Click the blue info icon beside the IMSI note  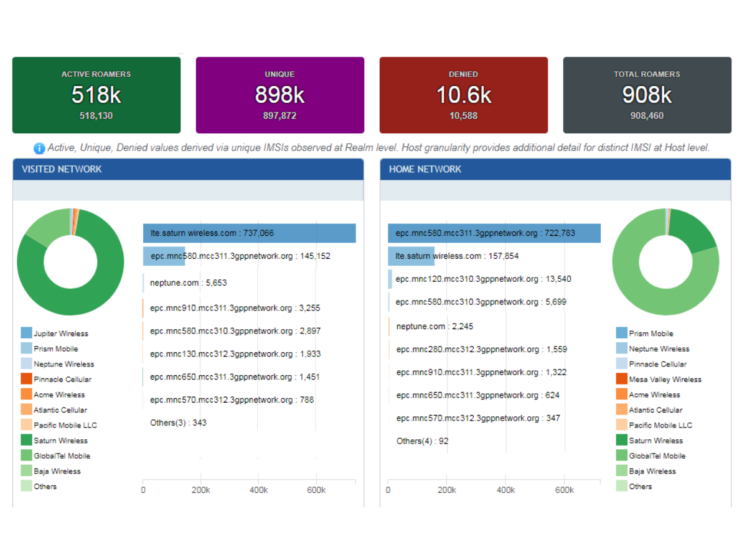(39, 148)
